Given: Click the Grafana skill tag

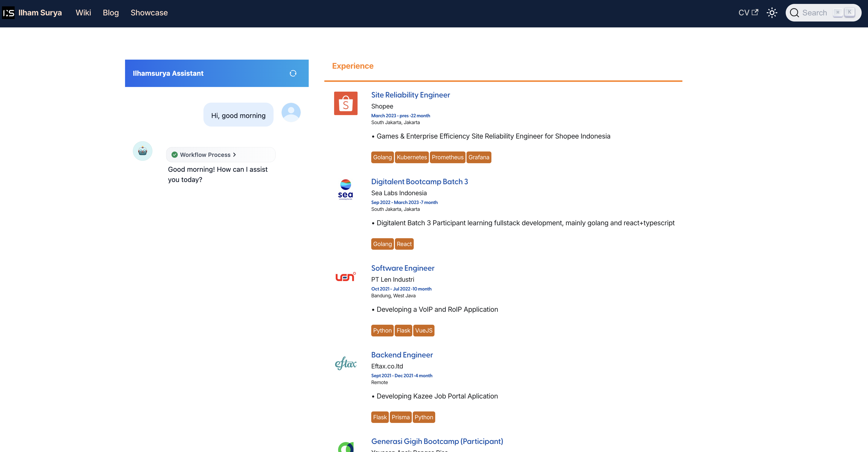Looking at the screenshot, I should click(479, 157).
